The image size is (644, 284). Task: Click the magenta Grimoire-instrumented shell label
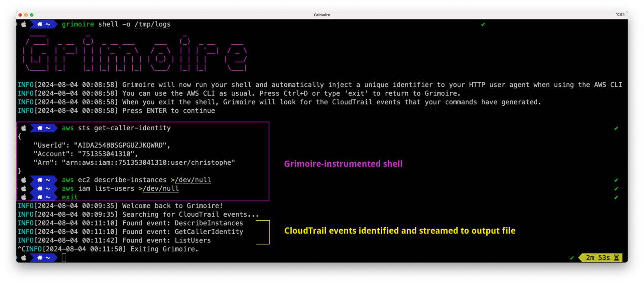[x=343, y=164]
